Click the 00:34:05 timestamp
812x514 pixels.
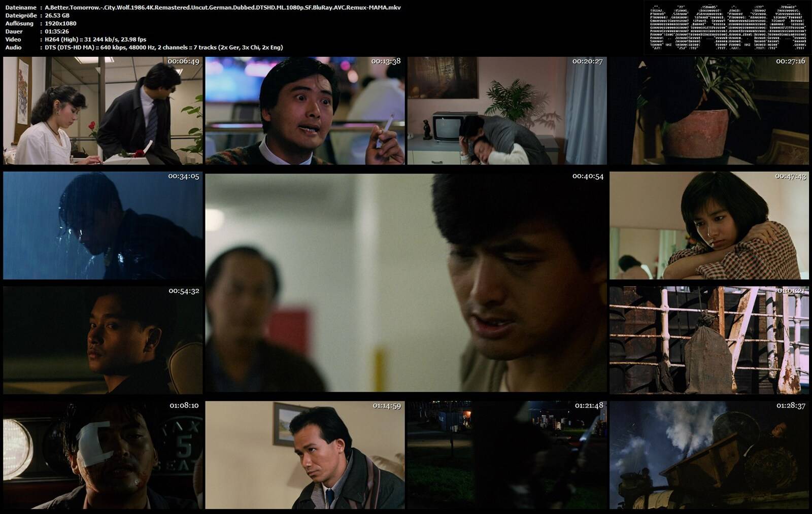(x=184, y=177)
